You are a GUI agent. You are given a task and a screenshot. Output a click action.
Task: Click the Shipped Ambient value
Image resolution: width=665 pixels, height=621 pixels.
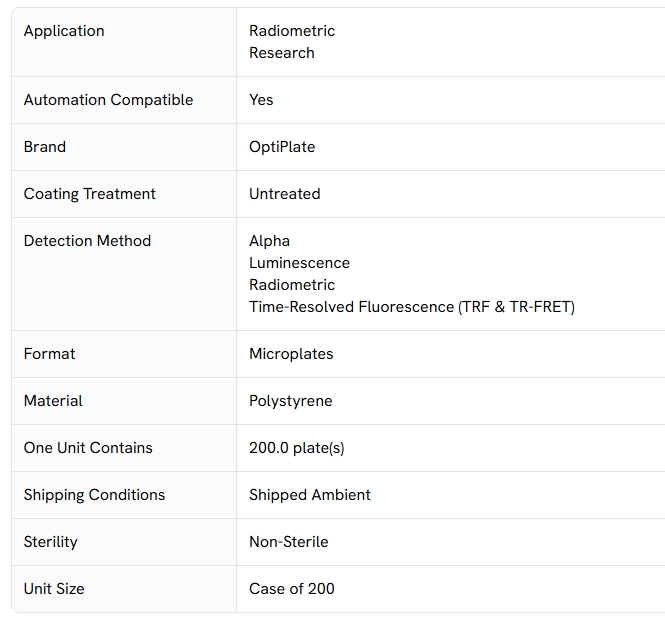pos(310,495)
